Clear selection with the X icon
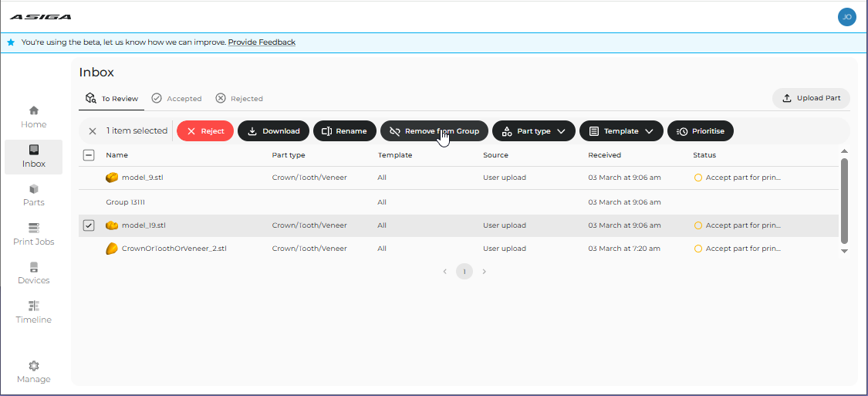This screenshot has width=868, height=396. pos(93,131)
